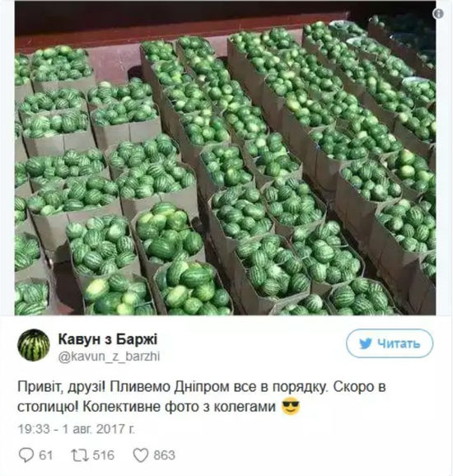Follow the account via Читать label

coord(399,343)
